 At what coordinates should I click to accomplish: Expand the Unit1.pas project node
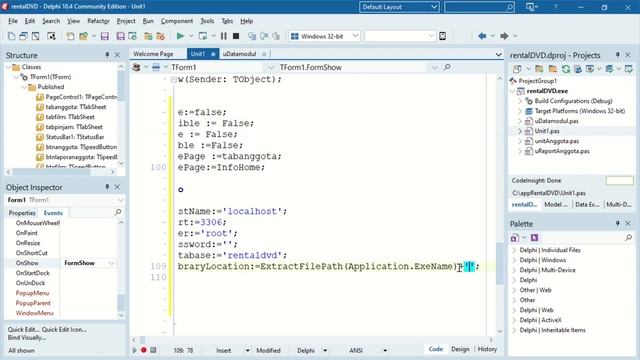[x=520, y=131]
